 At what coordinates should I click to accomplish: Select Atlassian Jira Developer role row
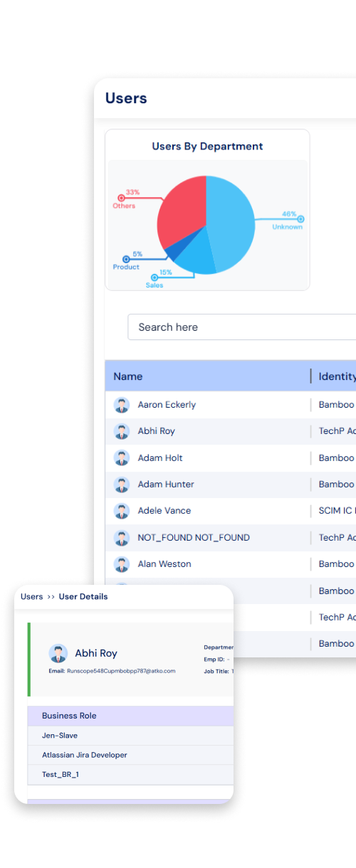[x=131, y=755]
